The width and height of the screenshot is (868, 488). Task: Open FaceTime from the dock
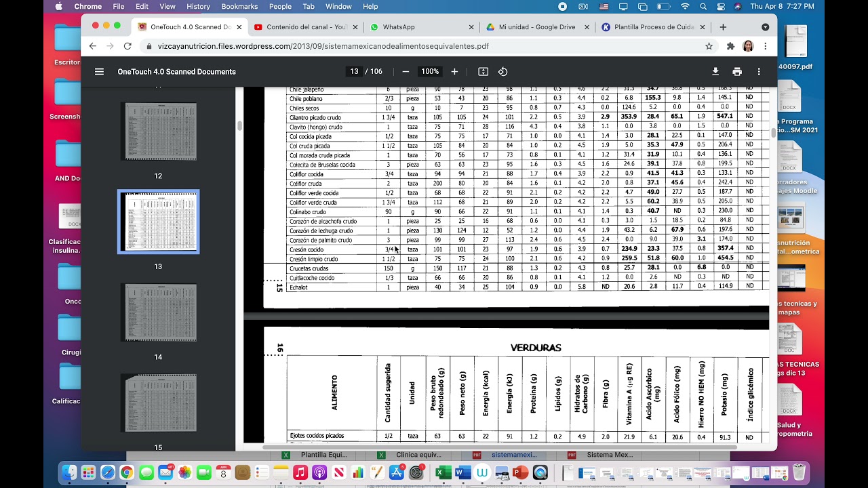click(203, 472)
